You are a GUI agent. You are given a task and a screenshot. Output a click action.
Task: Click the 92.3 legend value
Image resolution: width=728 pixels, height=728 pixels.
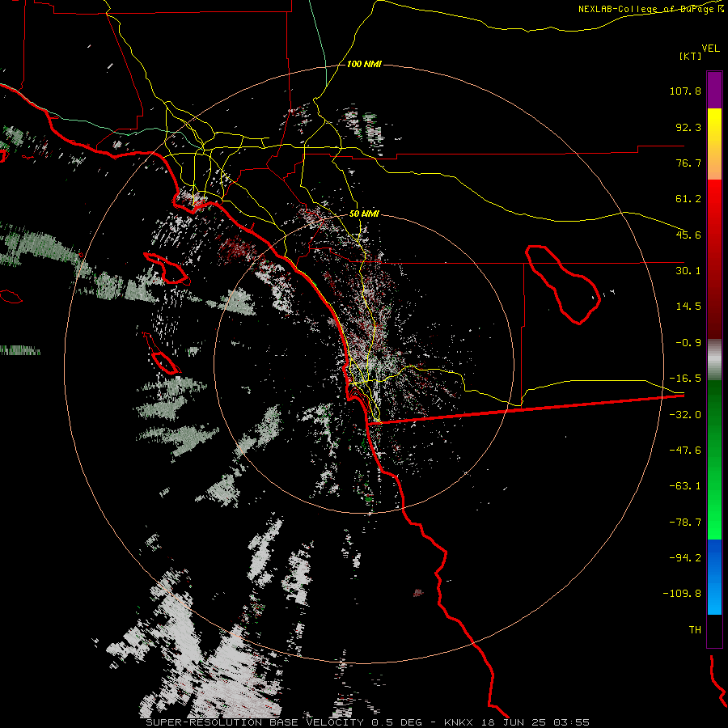pos(688,127)
